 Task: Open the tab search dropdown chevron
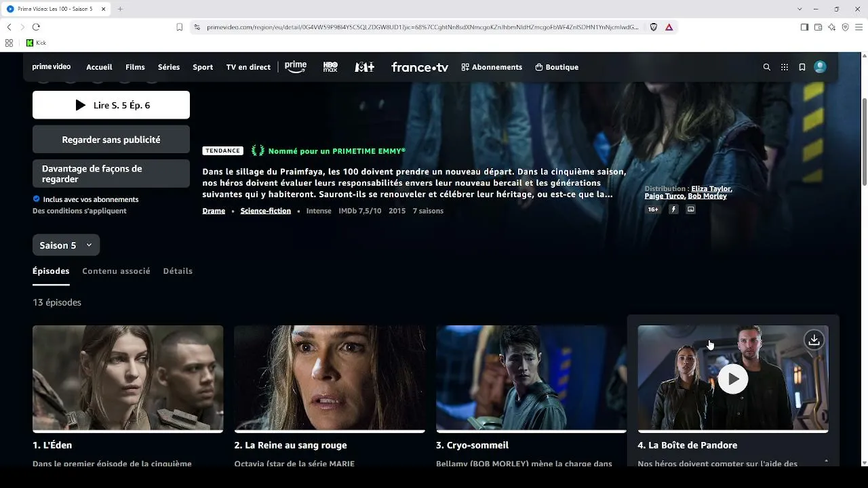click(800, 9)
